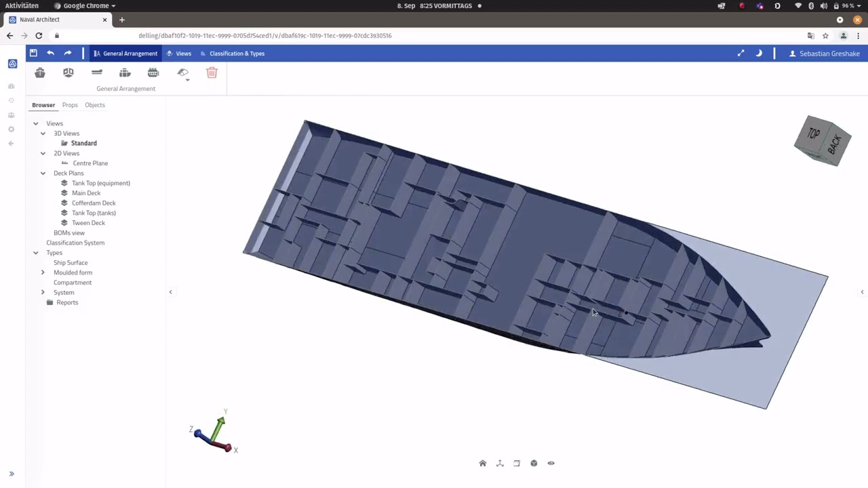
Task: Bookmark this page with the star icon
Action: [x=825, y=35]
